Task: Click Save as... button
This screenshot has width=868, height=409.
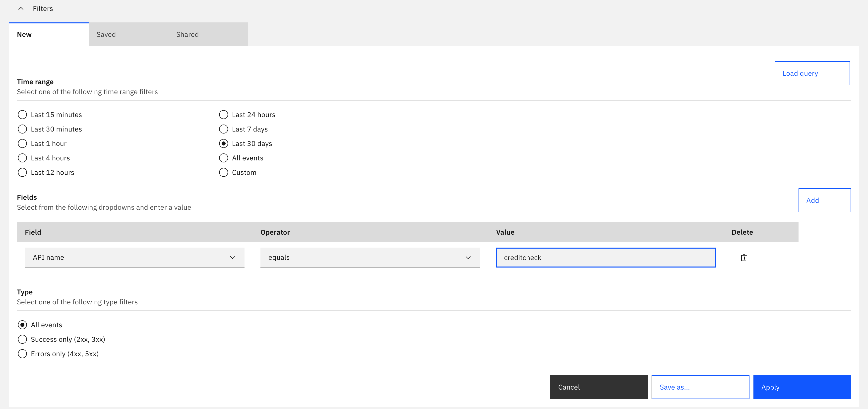Action: [x=700, y=387]
